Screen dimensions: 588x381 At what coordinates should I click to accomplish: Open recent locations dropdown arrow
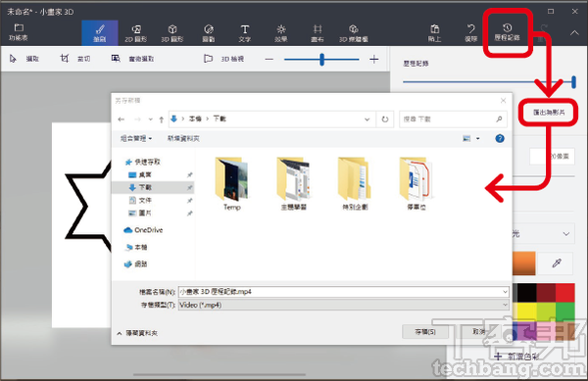tap(150, 119)
